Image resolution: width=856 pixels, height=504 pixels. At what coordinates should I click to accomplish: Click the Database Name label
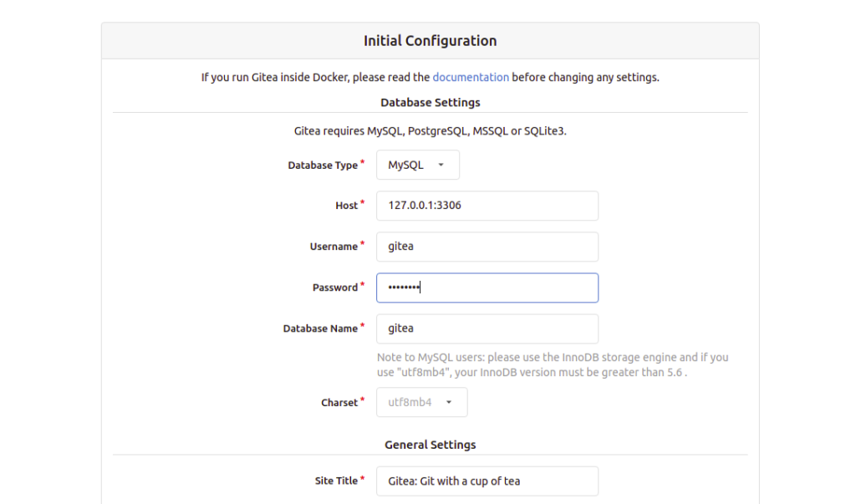pyautogui.click(x=320, y=328)
